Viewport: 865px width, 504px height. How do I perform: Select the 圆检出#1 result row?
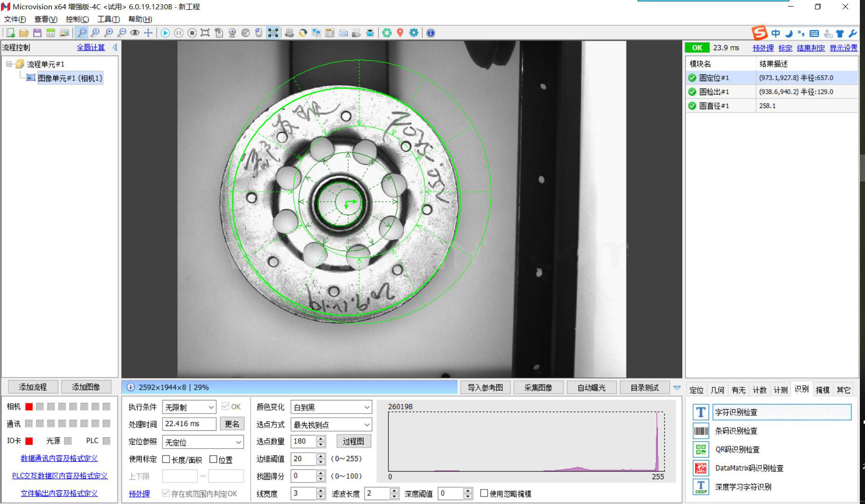[x=772, y=91]
